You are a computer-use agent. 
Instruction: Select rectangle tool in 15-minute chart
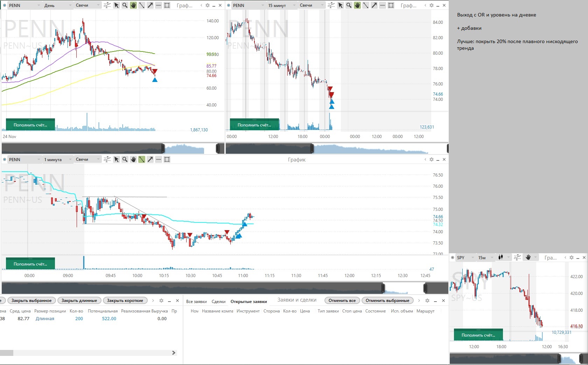click(391, 5)
